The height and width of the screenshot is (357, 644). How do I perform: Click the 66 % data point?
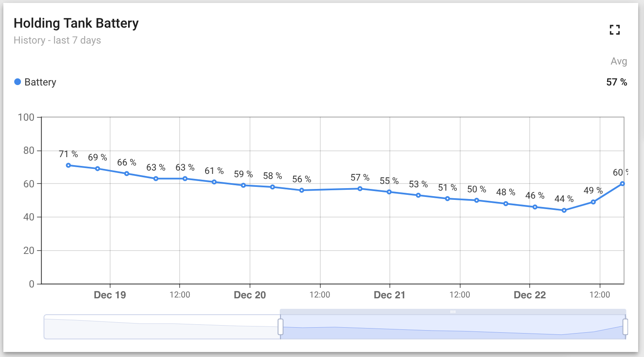pyautogui.click(x=127, y=173)
